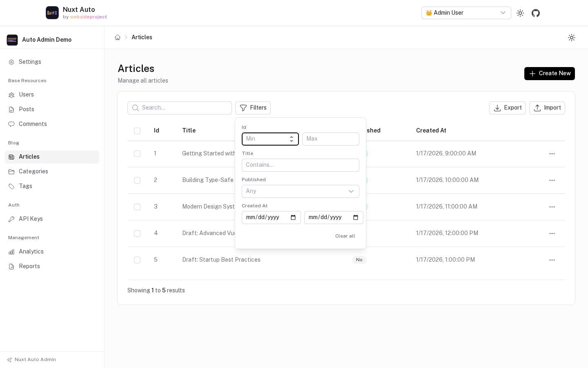Click Articles in the breadcrumb
Screen dimensions: 588x368
[142, 37]
